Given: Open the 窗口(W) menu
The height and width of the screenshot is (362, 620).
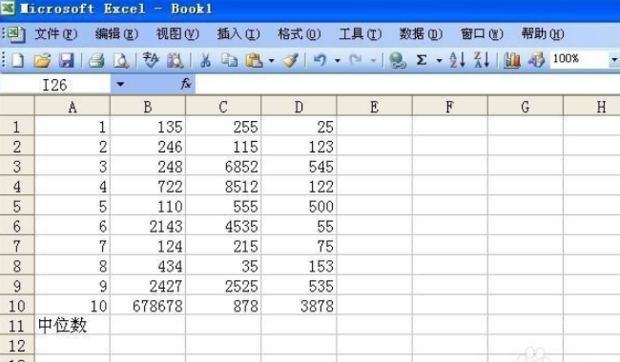Looking at the screenshot, I should pos(482,34).
